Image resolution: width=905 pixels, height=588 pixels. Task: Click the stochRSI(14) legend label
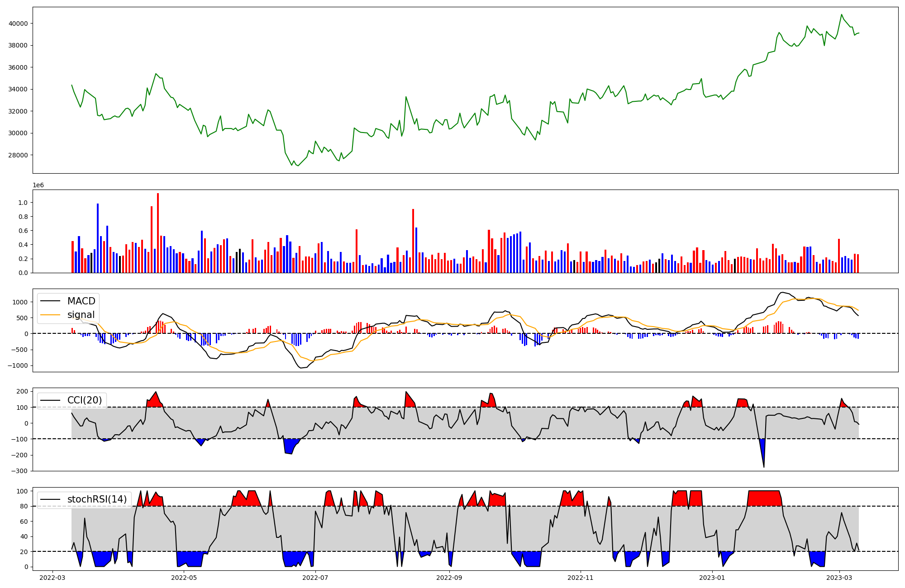coord(97,499)
